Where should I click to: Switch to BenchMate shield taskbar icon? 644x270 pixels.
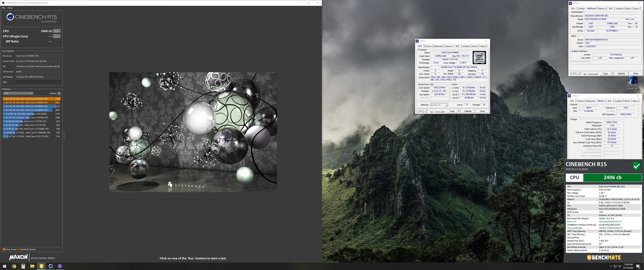coord(42,266)
